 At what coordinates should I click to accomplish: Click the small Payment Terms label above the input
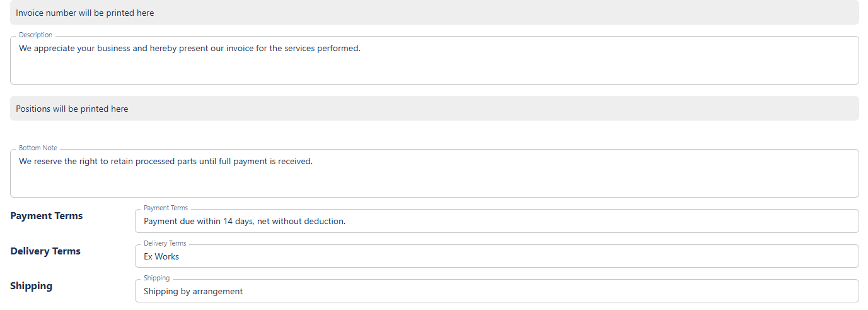[166, 208]
